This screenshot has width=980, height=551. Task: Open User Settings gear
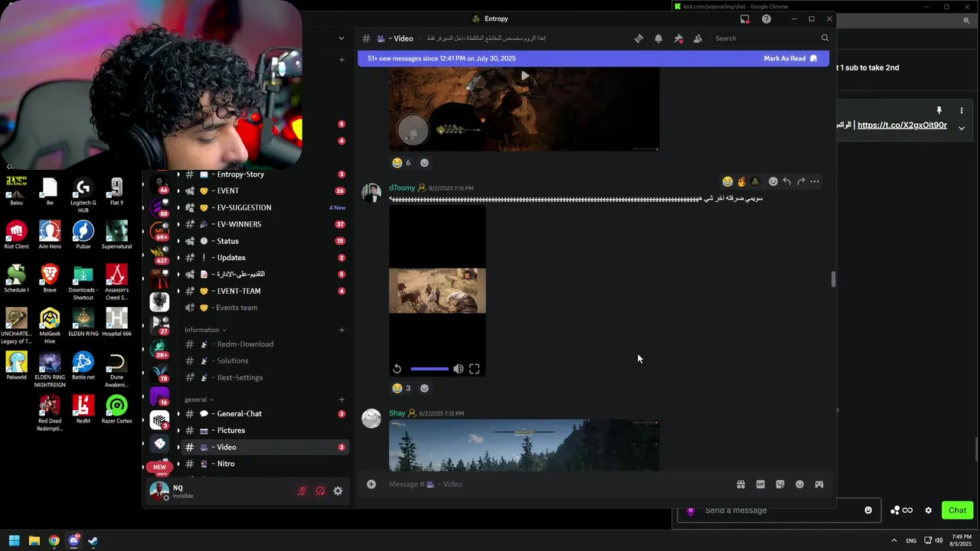click(x=338, y=491)
